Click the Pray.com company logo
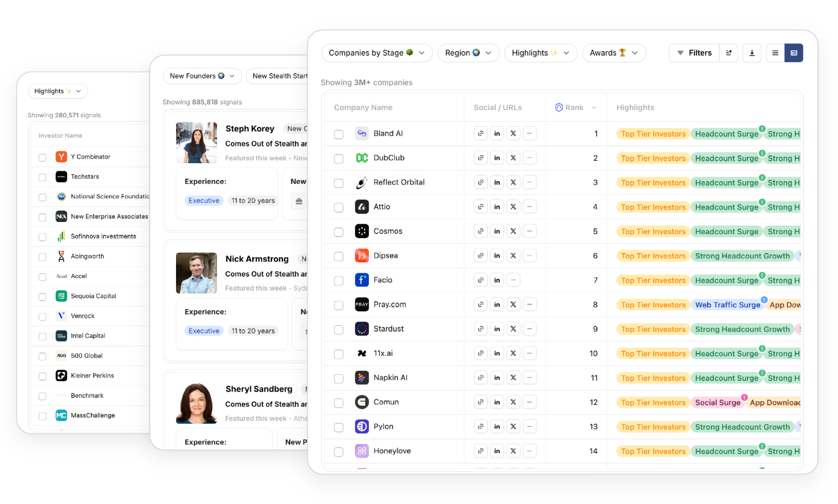This screenshot has width=838, height=504. [x=362, y=304]
